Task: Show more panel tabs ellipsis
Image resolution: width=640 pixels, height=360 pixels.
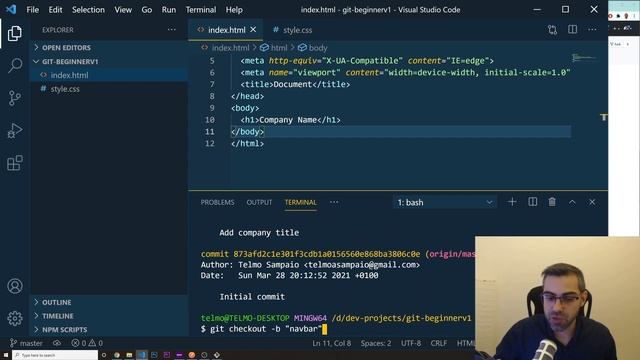Action: tap(334, 202)
